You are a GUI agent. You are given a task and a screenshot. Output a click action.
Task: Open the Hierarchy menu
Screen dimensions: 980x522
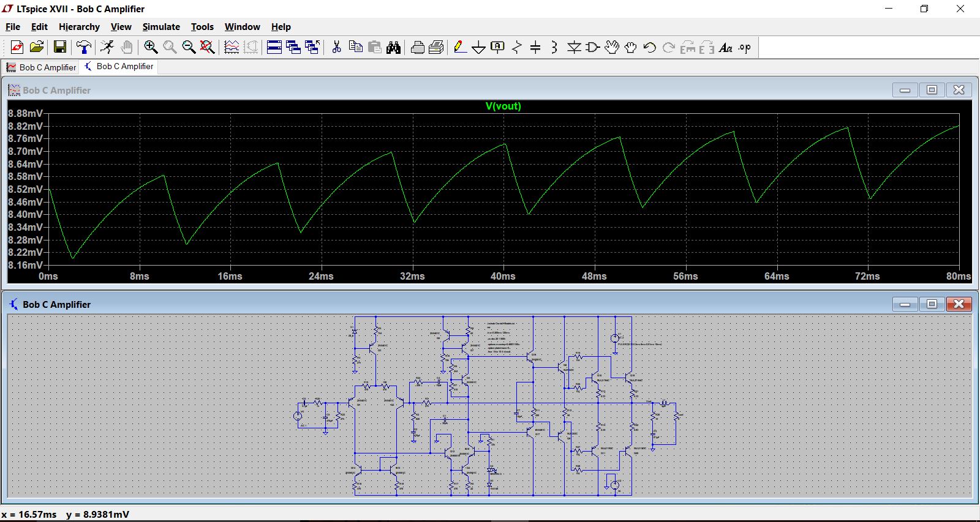[79, 27]
